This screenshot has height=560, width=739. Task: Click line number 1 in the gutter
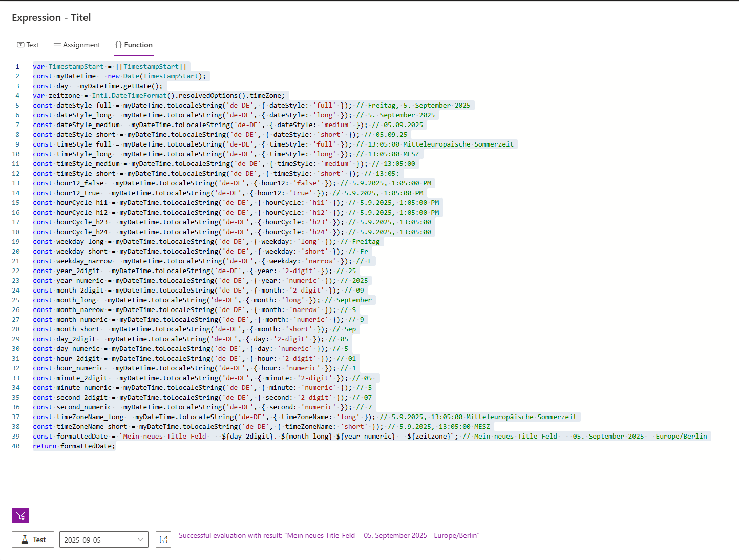click(x=17, y=67)
